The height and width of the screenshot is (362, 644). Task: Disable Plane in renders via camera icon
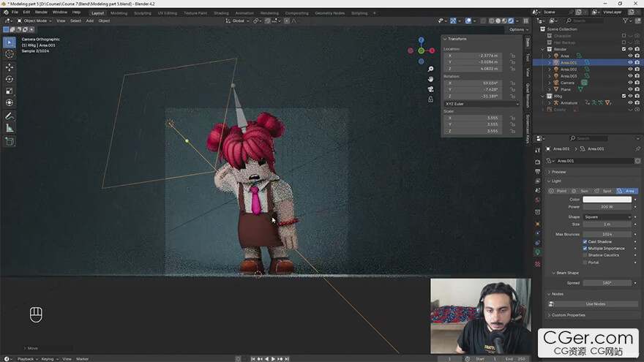pos(637,89)
